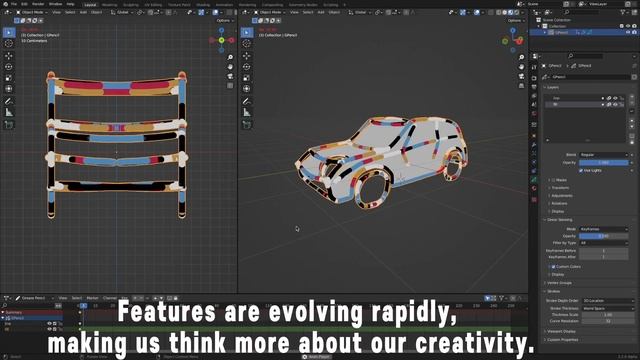The height and width of the screenshot is (360, 640).
Task: Open the Options dropdown in left viewport
Action: tap(225, 20)
